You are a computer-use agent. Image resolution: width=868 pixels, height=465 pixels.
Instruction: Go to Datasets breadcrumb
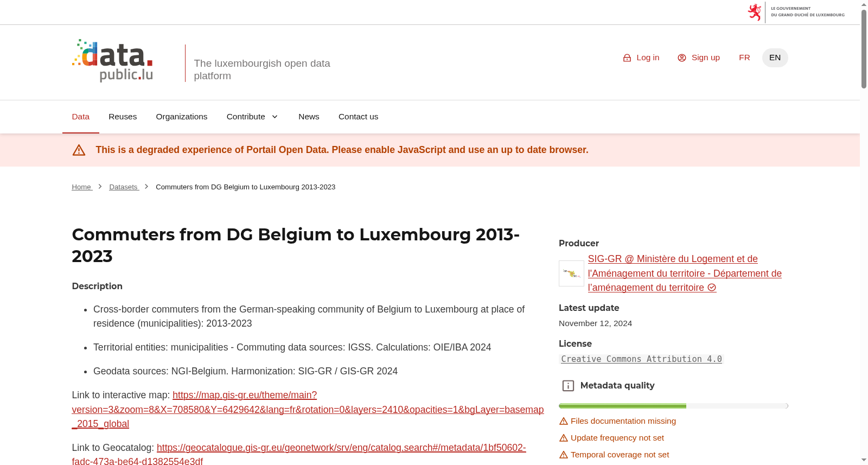123,187
